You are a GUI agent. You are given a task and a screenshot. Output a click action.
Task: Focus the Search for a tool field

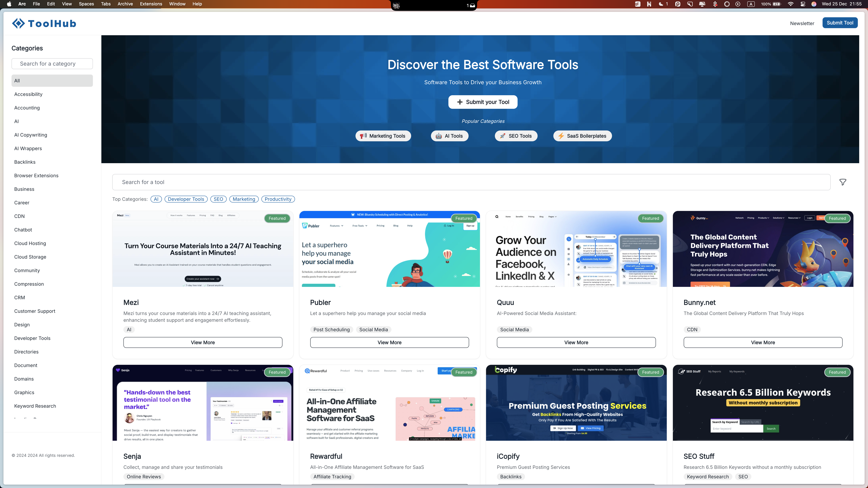click(x=471, y=182)
